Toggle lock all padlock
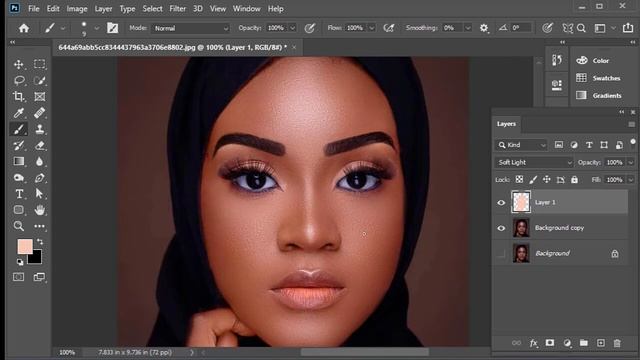640x360 pixels. (x=574, y=180)
